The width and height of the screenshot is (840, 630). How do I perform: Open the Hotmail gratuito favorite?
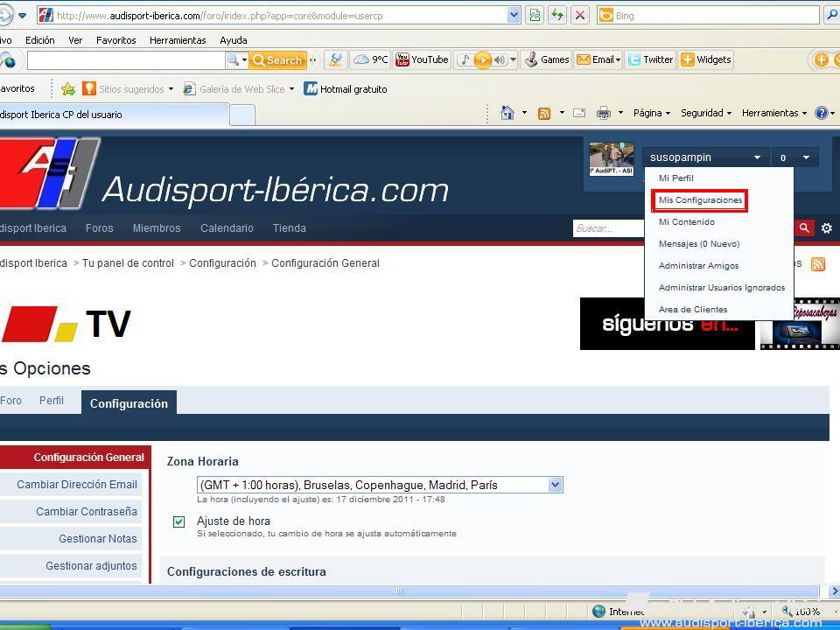[346, 89]
